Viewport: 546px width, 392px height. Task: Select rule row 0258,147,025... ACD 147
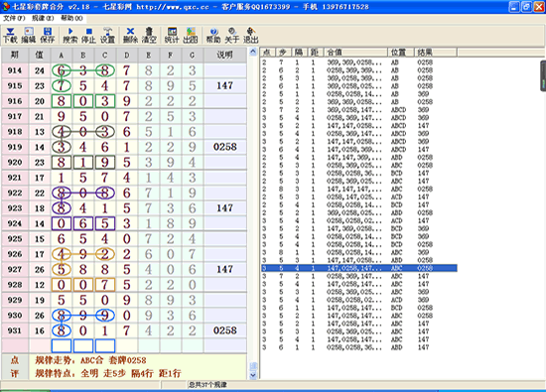click(359, 197)
